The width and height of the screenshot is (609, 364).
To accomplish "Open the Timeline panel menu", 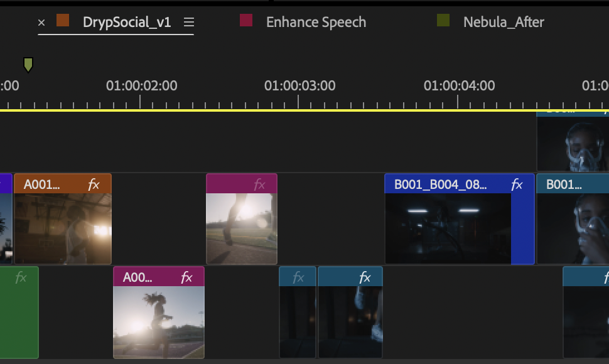I will coord(188,21).
